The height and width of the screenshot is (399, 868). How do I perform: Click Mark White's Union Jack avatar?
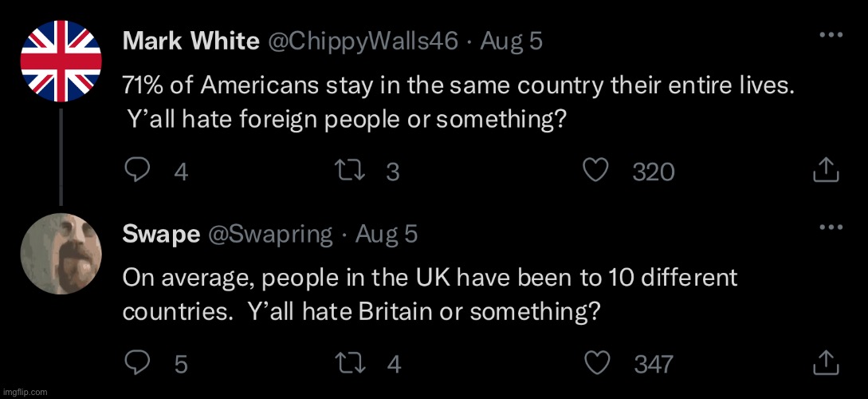point(61,61)
